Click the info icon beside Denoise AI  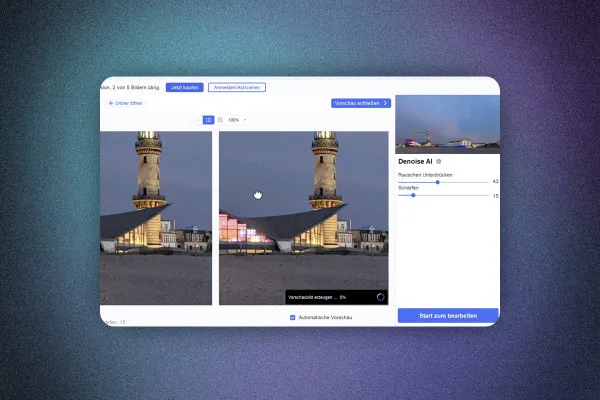[x=439, y=162]
